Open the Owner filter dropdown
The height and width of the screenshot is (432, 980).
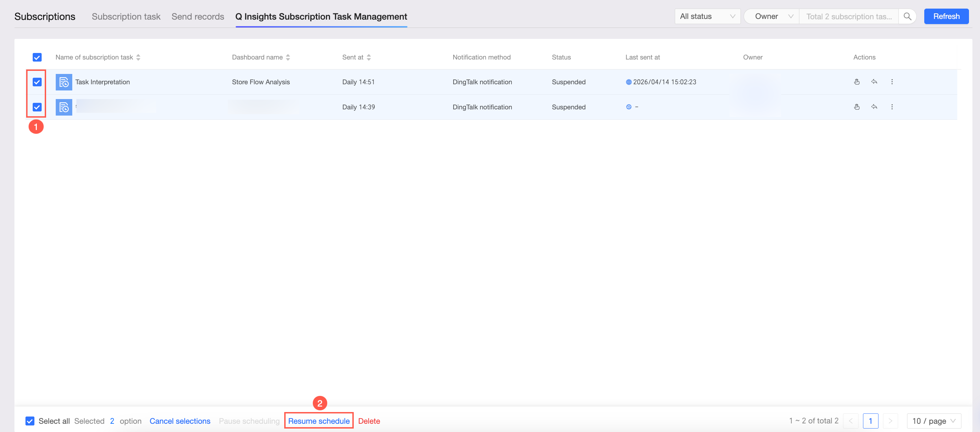pos(772,17)
